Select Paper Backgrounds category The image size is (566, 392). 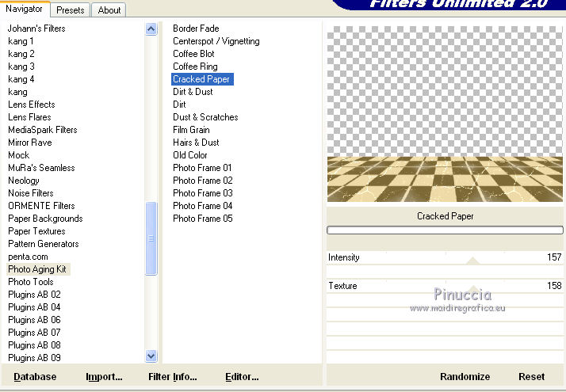[45, 219]
